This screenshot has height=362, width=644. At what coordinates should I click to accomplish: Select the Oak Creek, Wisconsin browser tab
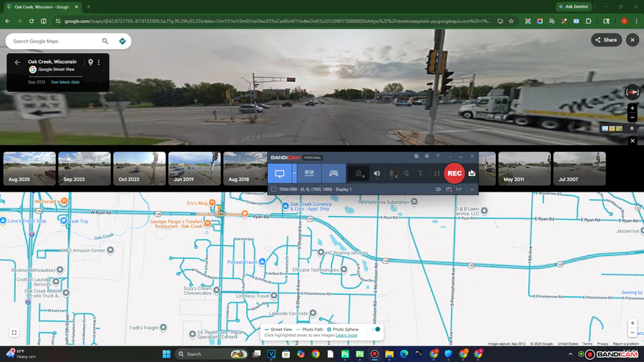click(42, 7)
